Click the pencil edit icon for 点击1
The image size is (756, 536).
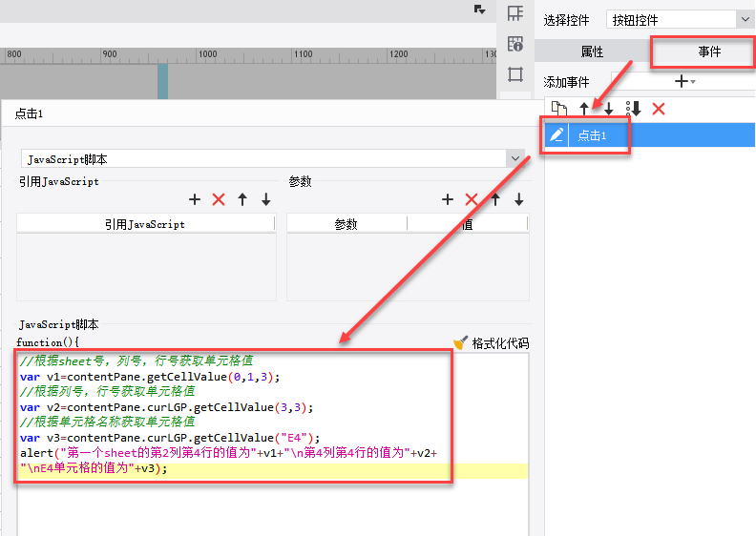(556, 134)
